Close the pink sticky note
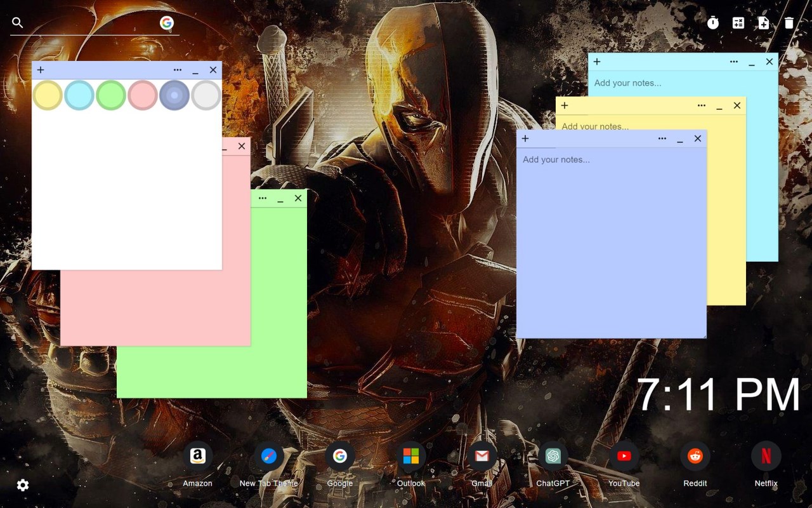The image size is (812, 508). click(242, 146)
